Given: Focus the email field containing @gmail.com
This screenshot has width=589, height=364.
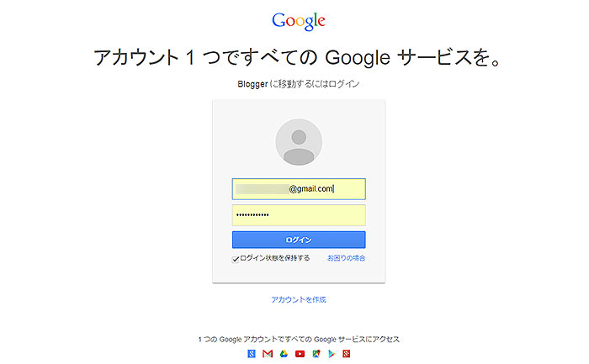Looking at the screenshot, I should point(299,189).
